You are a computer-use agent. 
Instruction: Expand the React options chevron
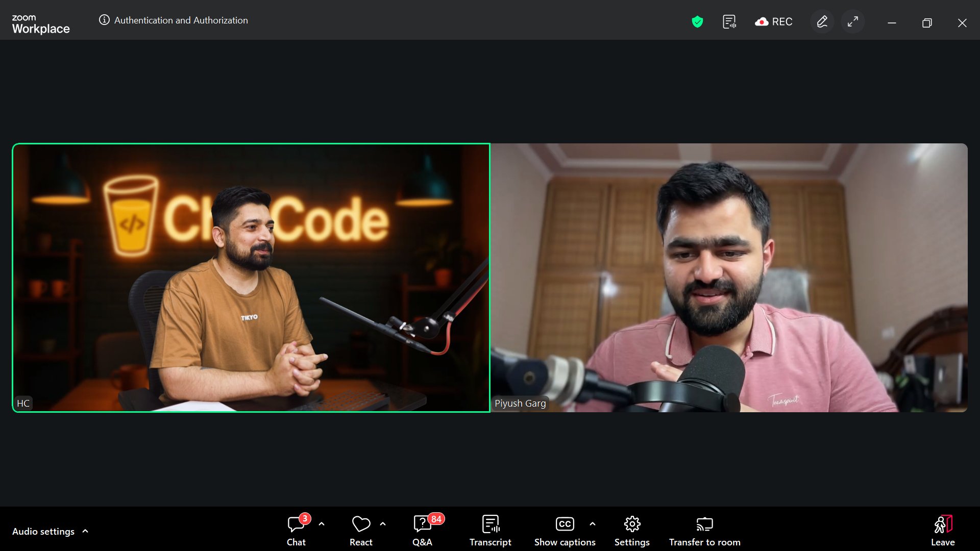pos(383,524)
